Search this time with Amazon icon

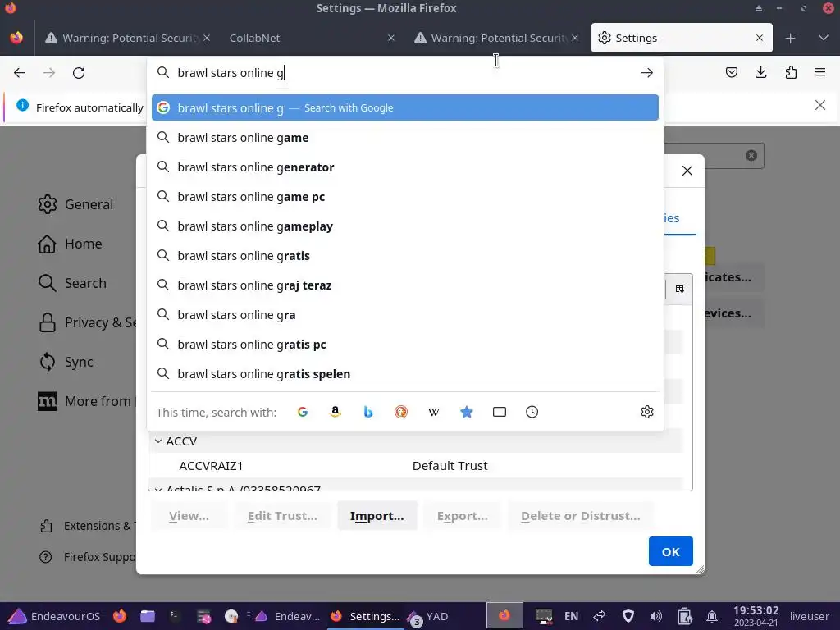pos(336,412)
